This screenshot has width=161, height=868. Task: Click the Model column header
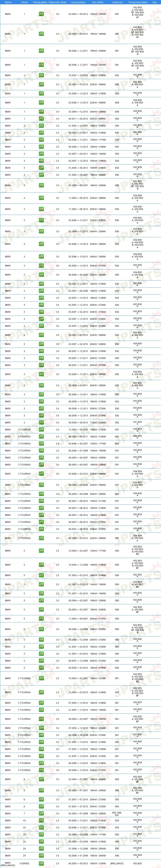tap(24, 2)
